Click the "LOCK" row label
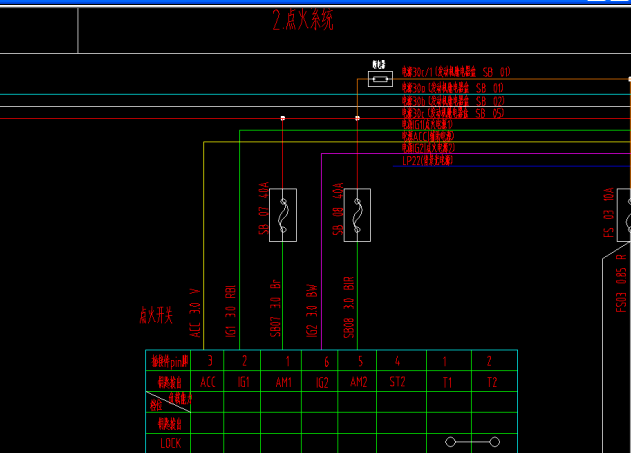Image resolution: width=631 pixels, height=453 pixels. [171, 443]
